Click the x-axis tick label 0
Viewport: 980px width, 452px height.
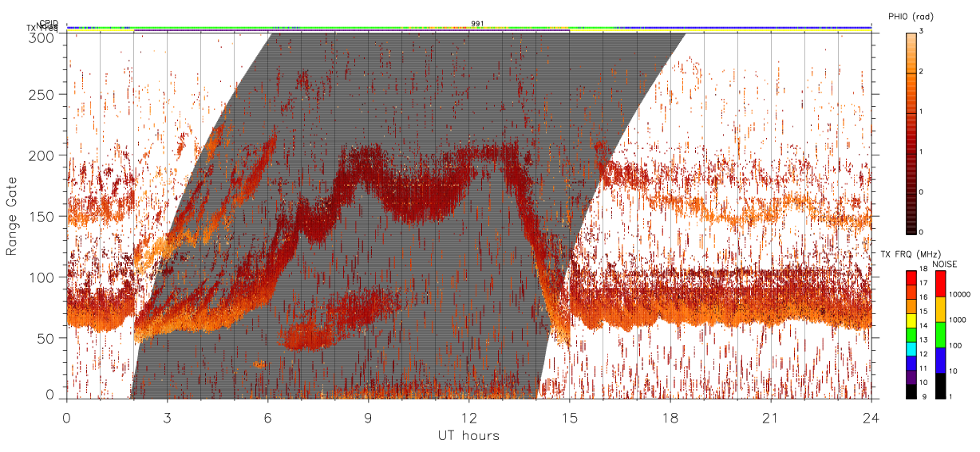tap(66, 417)
